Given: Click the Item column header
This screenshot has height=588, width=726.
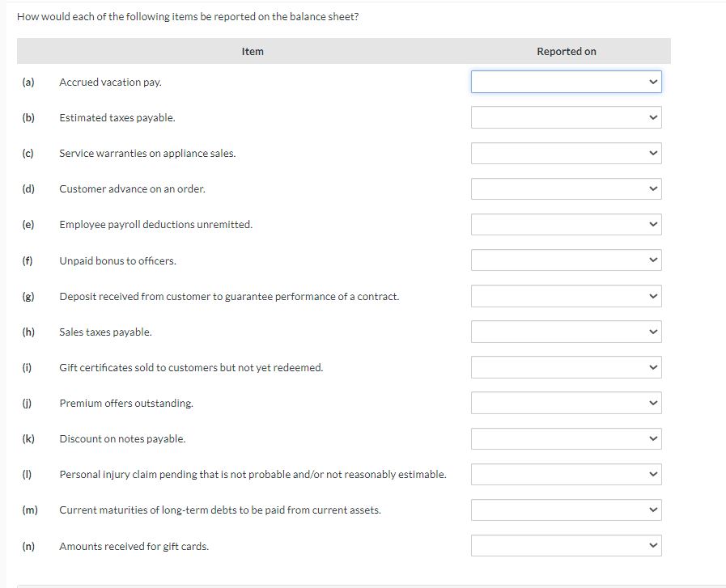Looking at the screenshot, I should [x=252, y=51].
